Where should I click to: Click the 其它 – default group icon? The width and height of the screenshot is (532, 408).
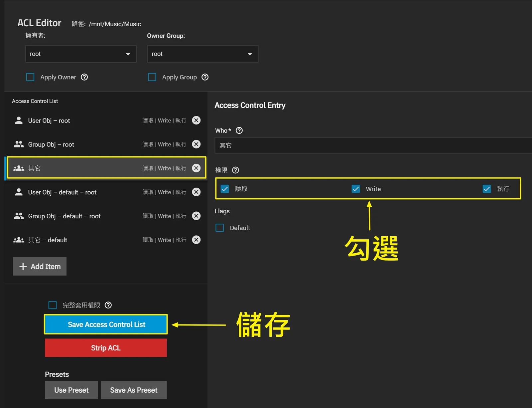tap(19, 240)
